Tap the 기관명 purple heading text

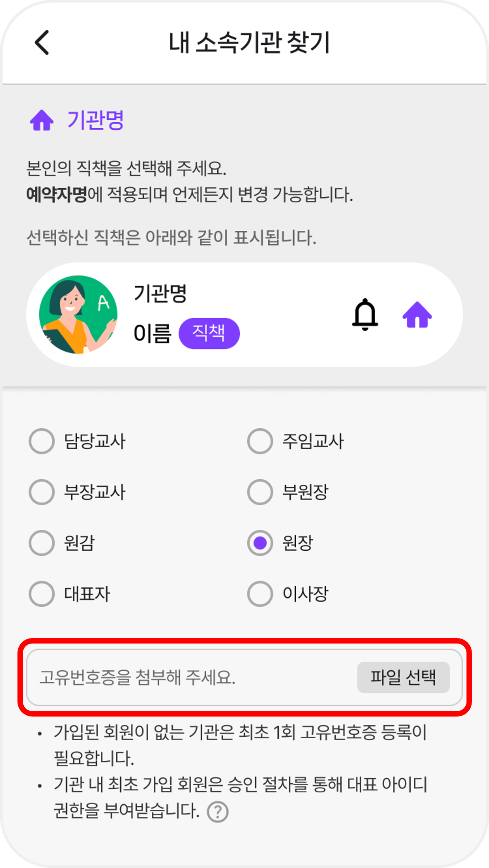point(95,120)
